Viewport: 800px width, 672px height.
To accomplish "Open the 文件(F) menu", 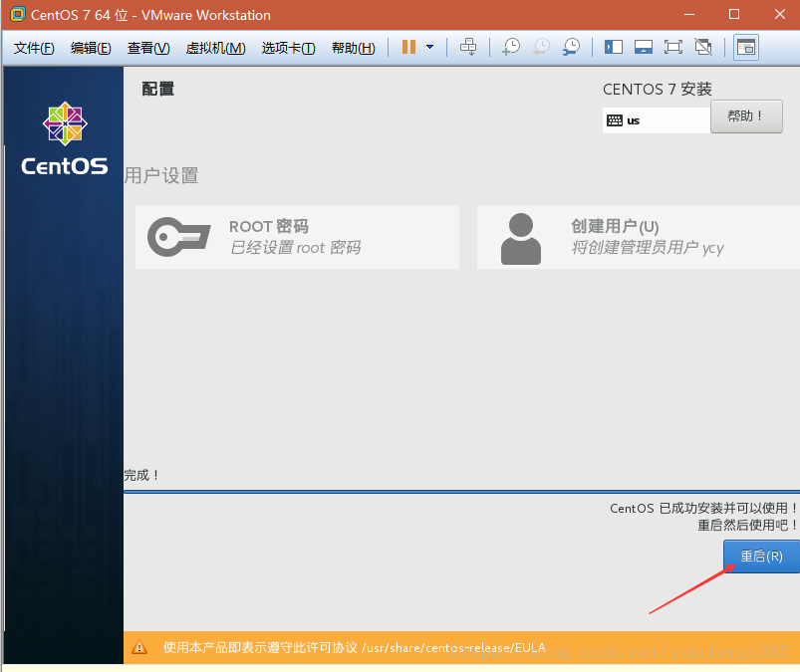I will (34, 48).
